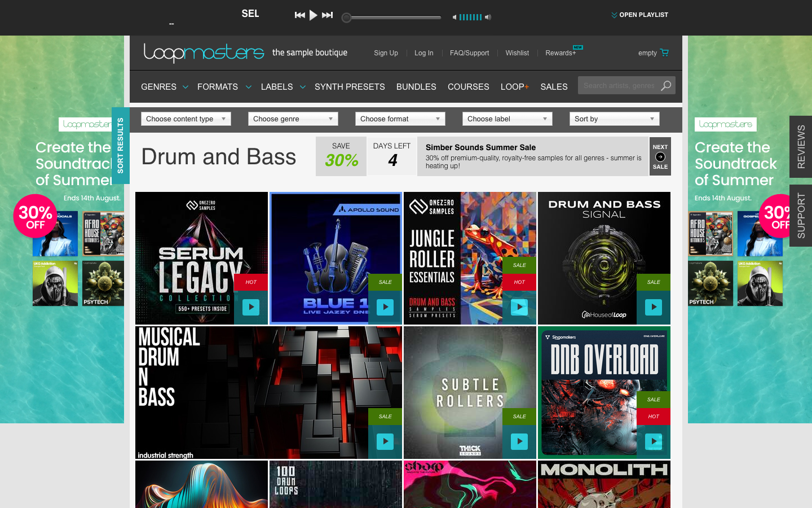Click the Next Sale arrow button
The width and height of the screenshot is (812, 508).
[x=660, y=156]
